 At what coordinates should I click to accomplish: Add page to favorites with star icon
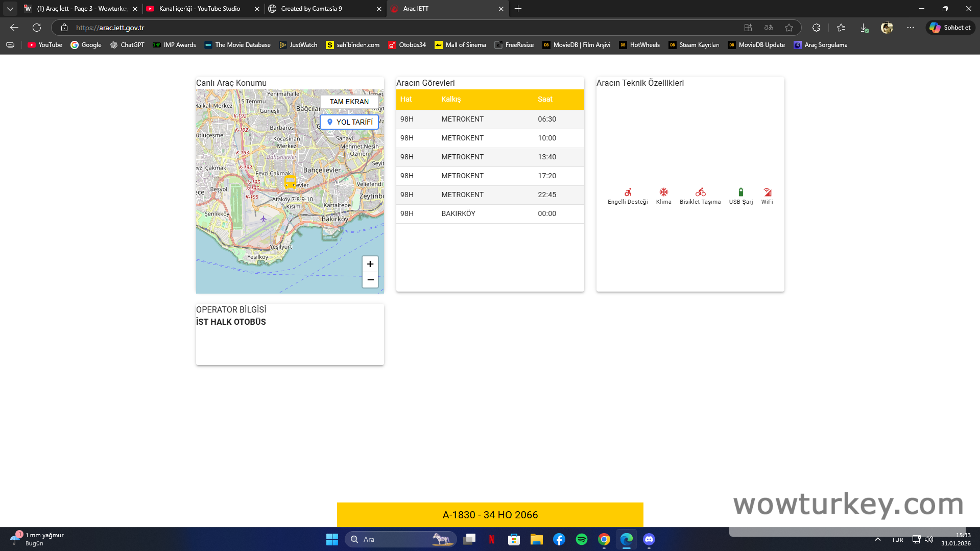[789, 28]
